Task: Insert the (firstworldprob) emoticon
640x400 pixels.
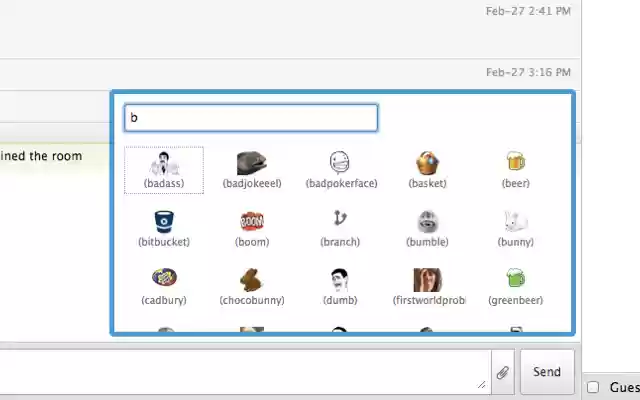Action: (429, 287)
